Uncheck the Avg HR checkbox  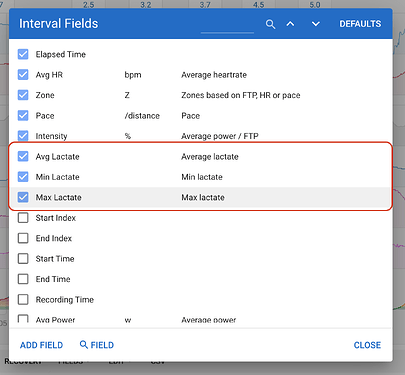23,75
